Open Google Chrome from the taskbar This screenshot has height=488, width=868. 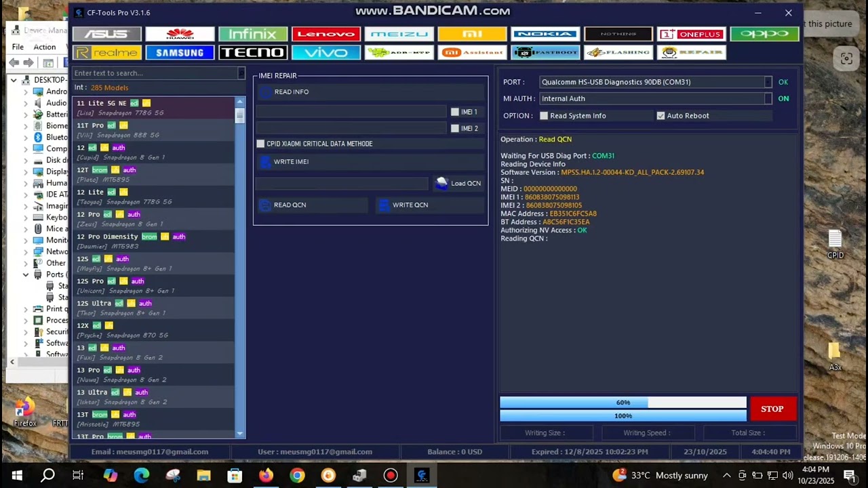[297, 475]
